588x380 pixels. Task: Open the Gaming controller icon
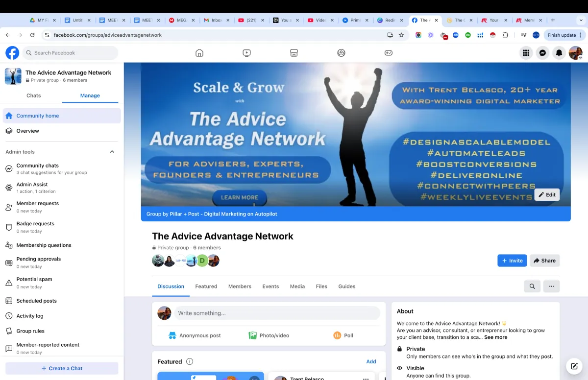(x=389, y=53)
